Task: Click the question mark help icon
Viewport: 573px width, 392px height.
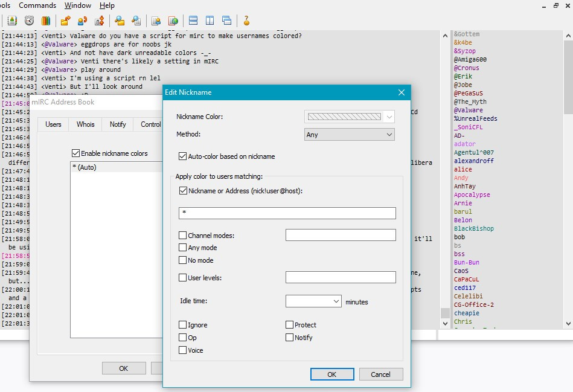Action: pos(246,21)
